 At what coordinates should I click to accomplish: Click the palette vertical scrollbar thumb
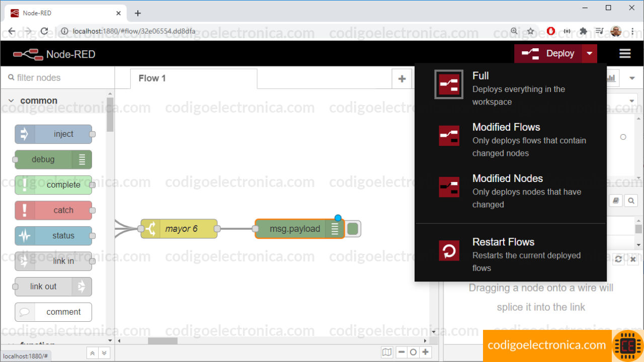[x=110, y=115]
